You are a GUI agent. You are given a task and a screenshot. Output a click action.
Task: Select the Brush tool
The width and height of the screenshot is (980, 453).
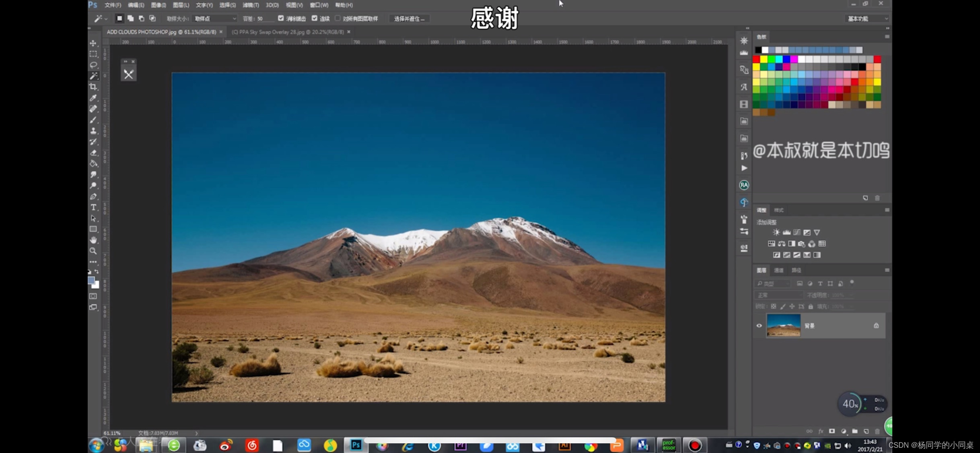pyautogui.click(x=93, y=120)
